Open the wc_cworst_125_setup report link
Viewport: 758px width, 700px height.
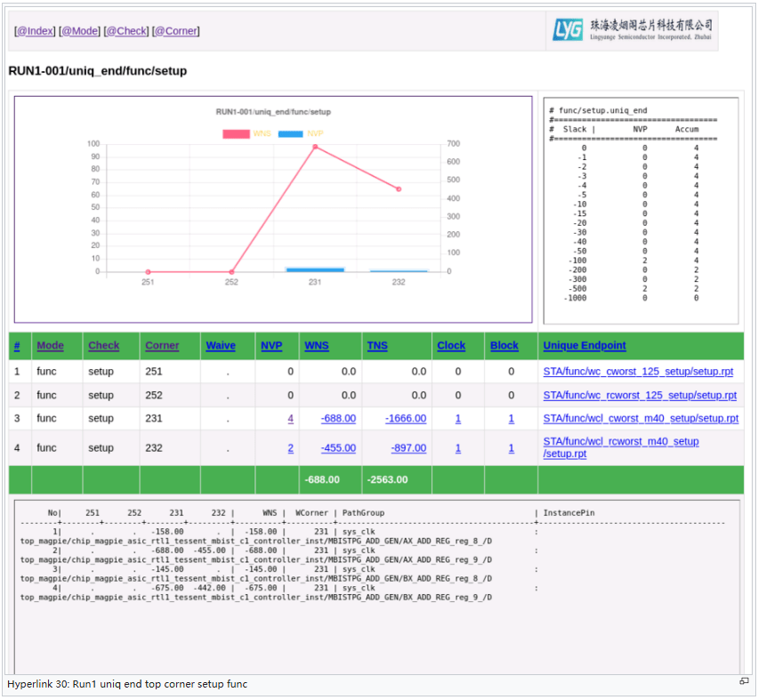tap(640, 372)
